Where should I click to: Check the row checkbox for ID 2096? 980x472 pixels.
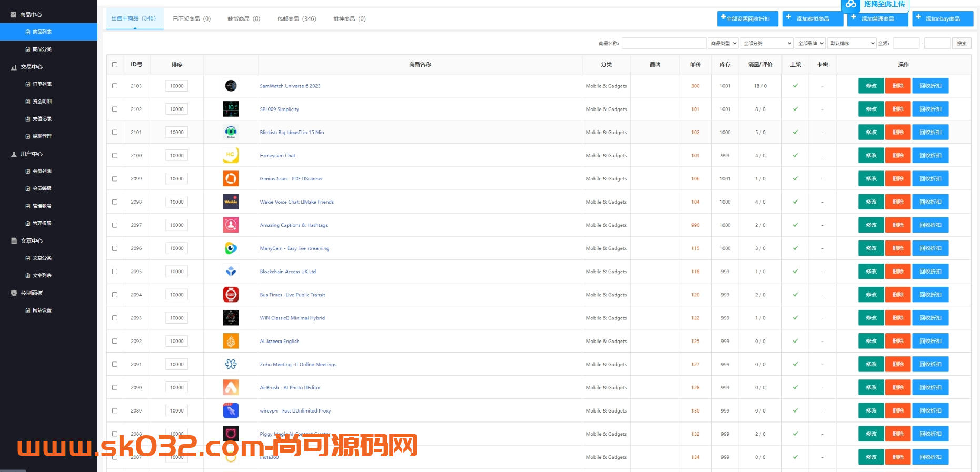(115, 248)
